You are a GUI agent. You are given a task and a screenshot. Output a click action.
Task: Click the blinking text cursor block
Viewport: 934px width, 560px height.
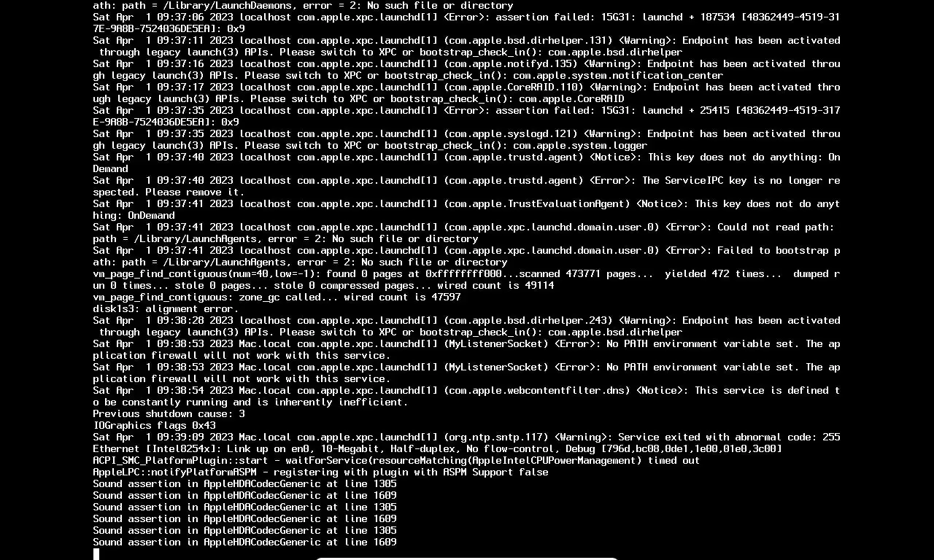(96, 554)
